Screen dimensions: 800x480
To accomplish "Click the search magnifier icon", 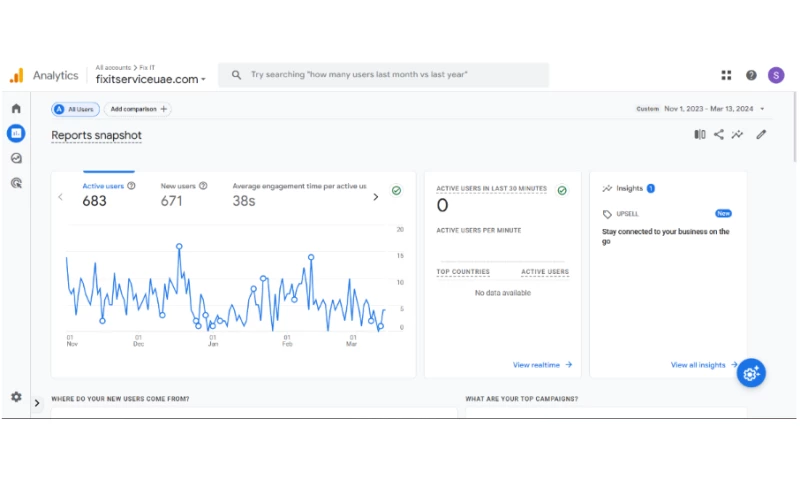I will 236,75.
